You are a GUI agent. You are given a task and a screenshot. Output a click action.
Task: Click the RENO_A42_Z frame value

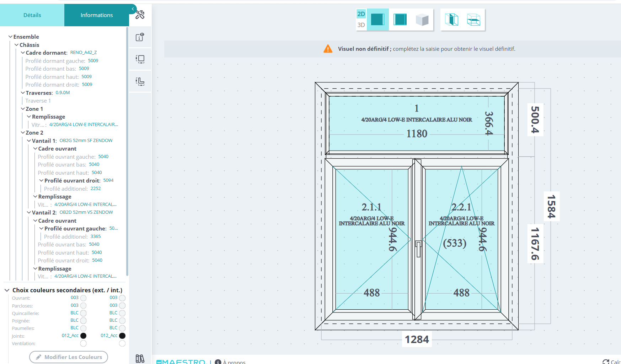coord(84,53)
